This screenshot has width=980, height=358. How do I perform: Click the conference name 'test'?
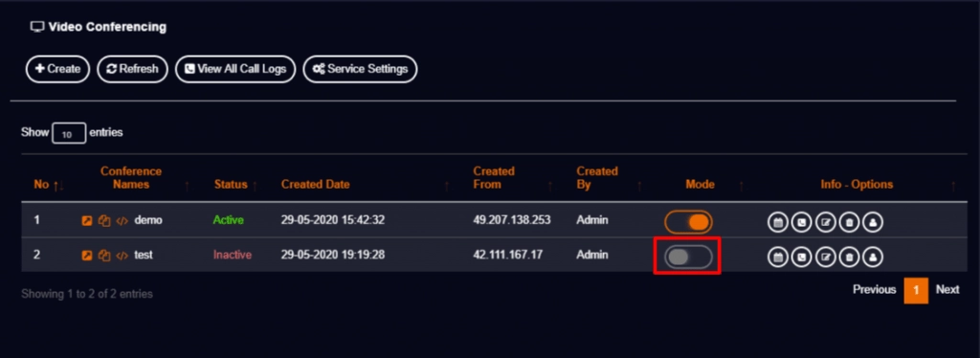[x=144, y=255]
